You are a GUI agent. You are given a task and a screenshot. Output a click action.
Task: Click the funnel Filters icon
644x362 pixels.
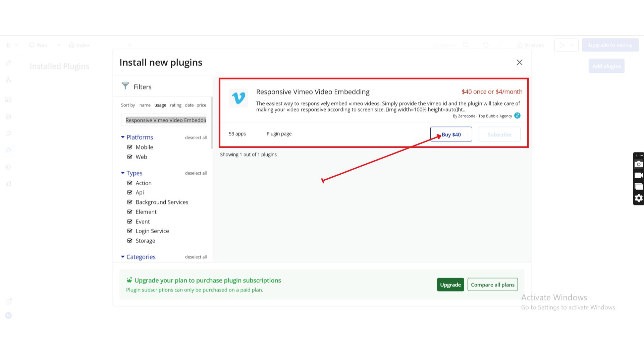pos(125,86)
